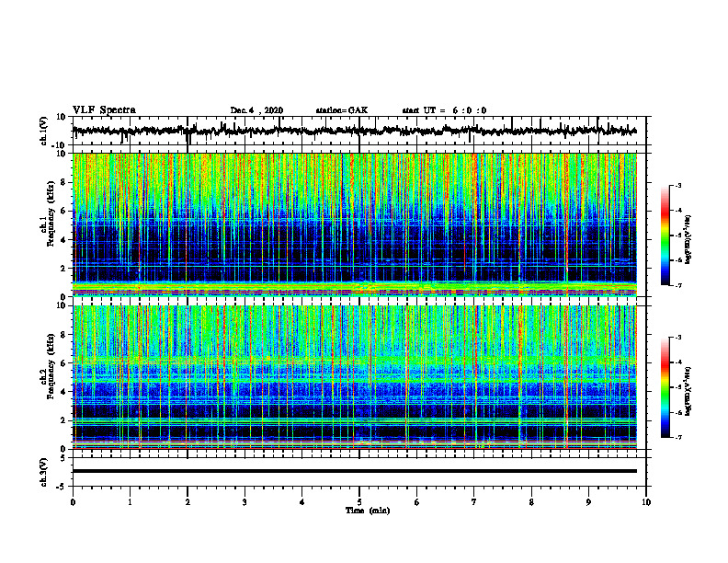728x563 pixels.
Task: Click the -3 label on ch.1 color bar
Action: 677,185
